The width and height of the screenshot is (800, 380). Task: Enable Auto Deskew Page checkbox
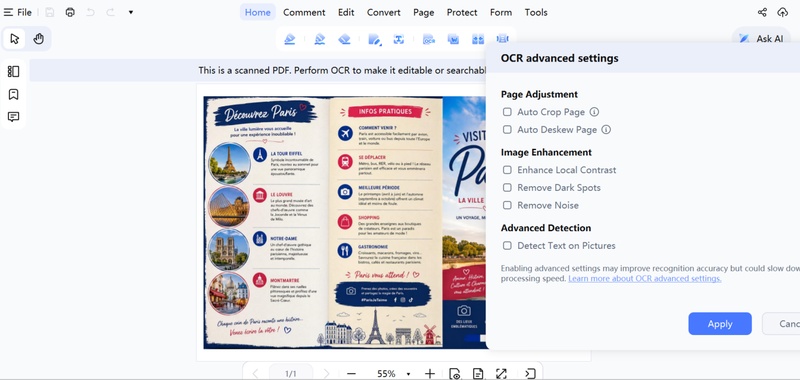(x=507, y=130)
